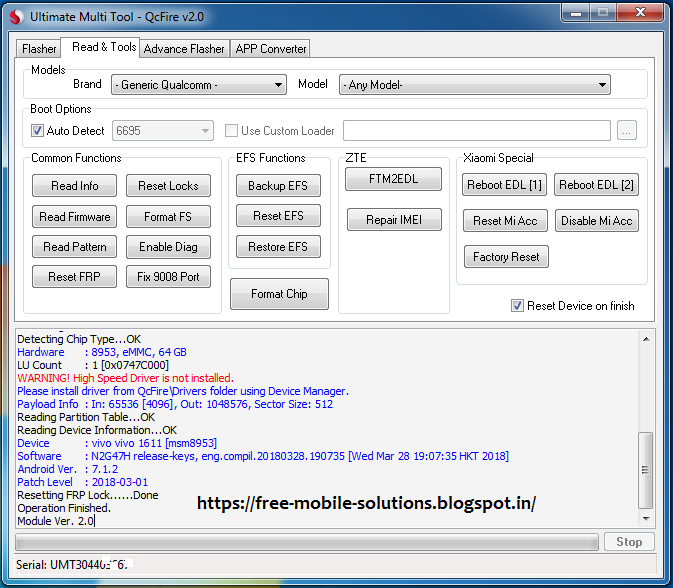The width and height of the screenshot is (673, 588).
Task: Click the Stop button
Action: 629,542
